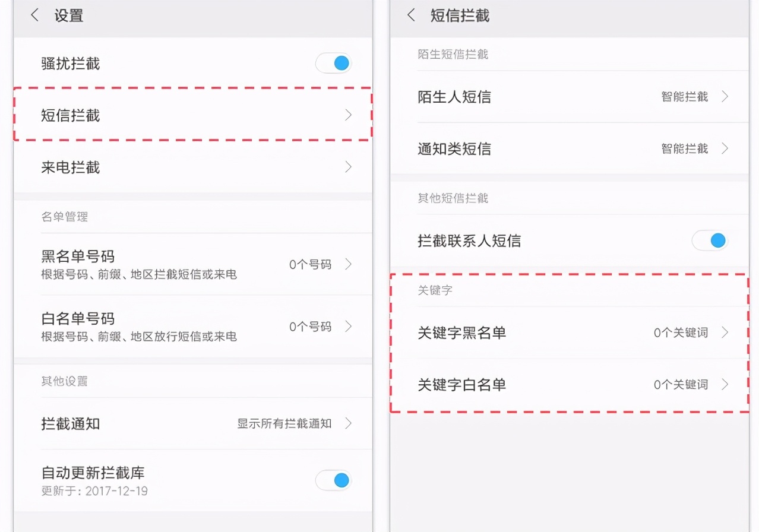The image size is (759, 532).
Task: Click 根据号码、前缀、地区拦截短信或来电 description
Action: point(139,274)
